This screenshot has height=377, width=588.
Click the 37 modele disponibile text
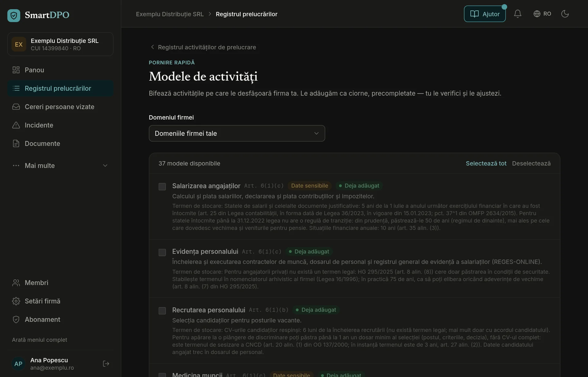189,163
